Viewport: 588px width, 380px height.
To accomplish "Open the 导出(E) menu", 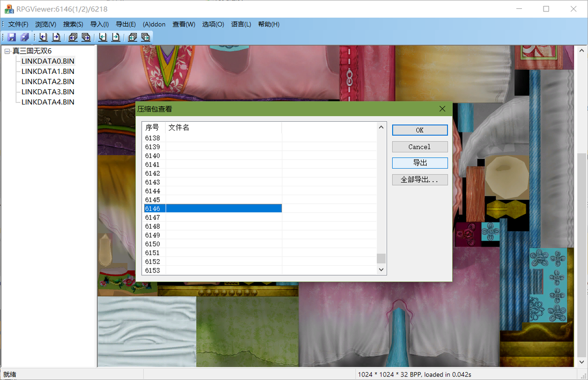I will pyautogui.click(x=126, y=24).
